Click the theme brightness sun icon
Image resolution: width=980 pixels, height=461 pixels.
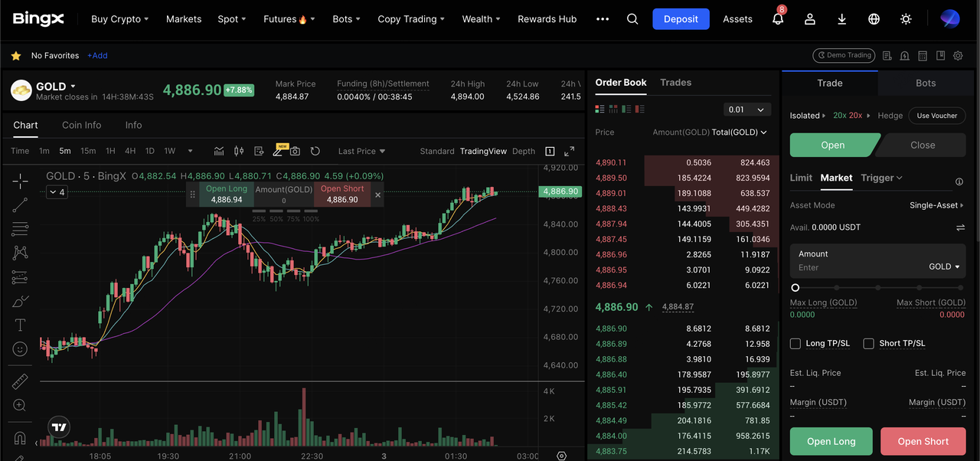click(x=906, y=19)
